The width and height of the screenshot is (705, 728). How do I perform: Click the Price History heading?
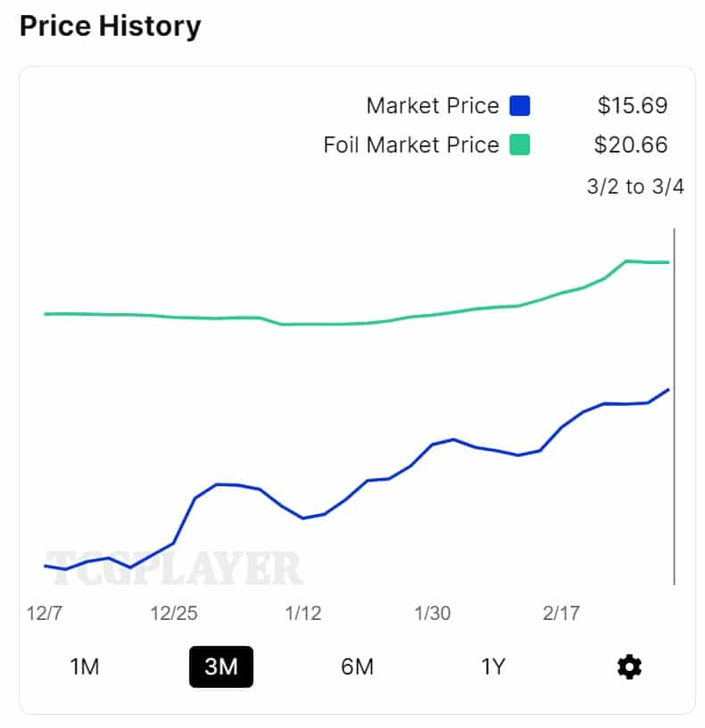110,27
